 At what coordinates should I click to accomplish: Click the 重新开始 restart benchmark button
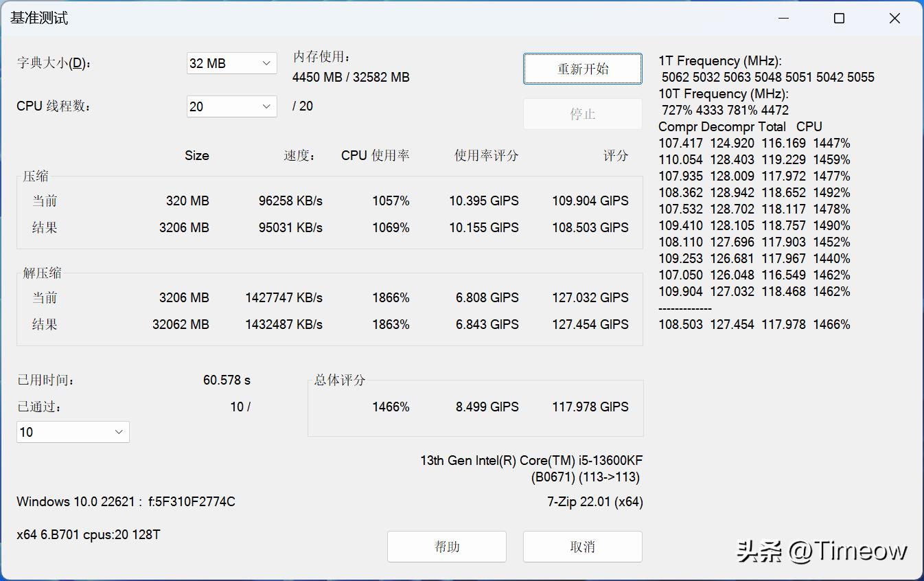coord(582,69)
